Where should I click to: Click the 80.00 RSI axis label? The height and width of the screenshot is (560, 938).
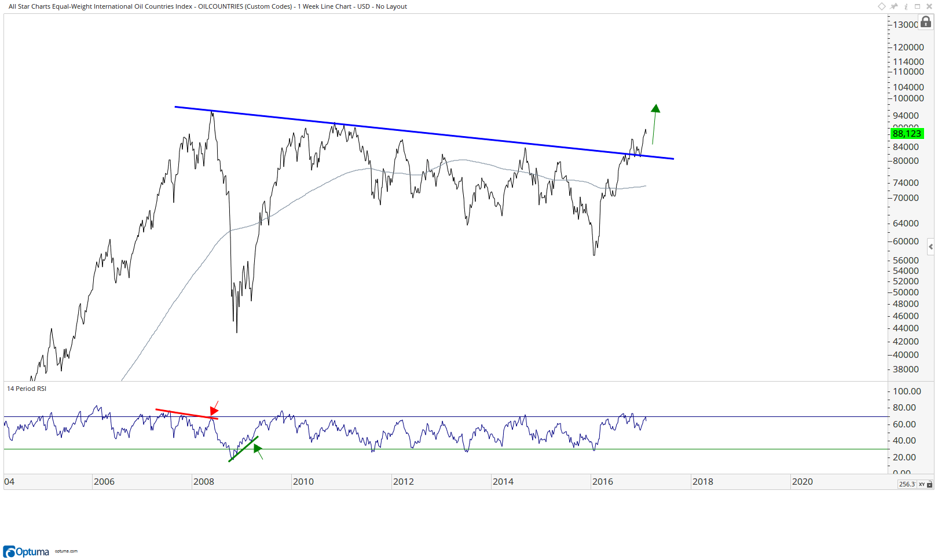[904, 408]
